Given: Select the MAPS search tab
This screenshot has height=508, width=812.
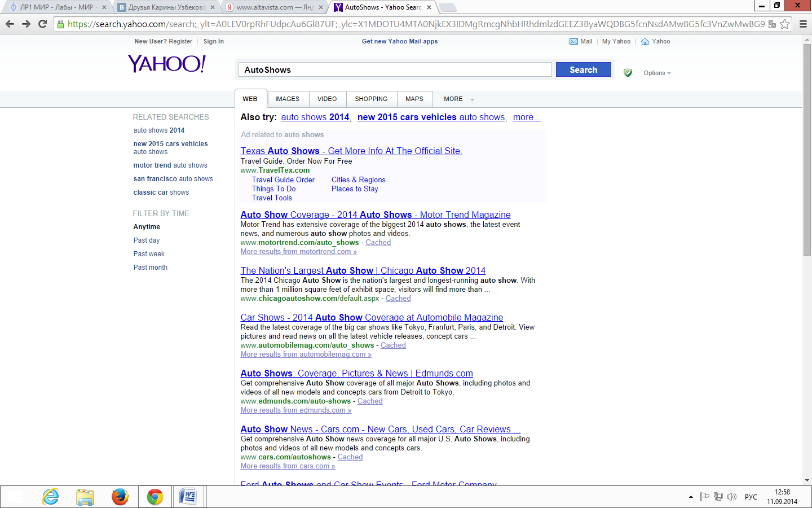Looking at the screenshot, I should (414, 99).
